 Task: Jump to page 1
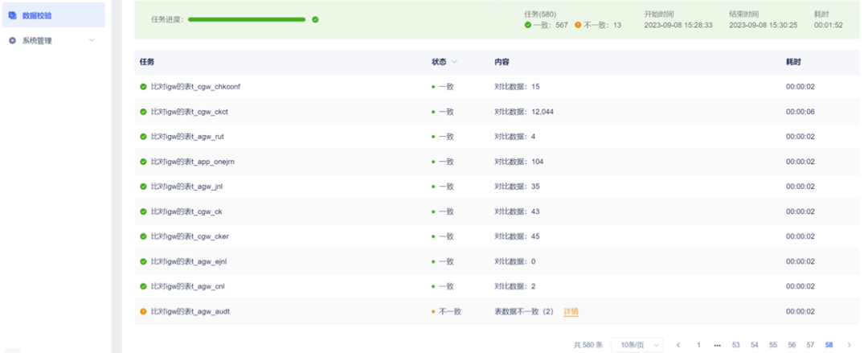pyautogui.click(x=698, y=345)
